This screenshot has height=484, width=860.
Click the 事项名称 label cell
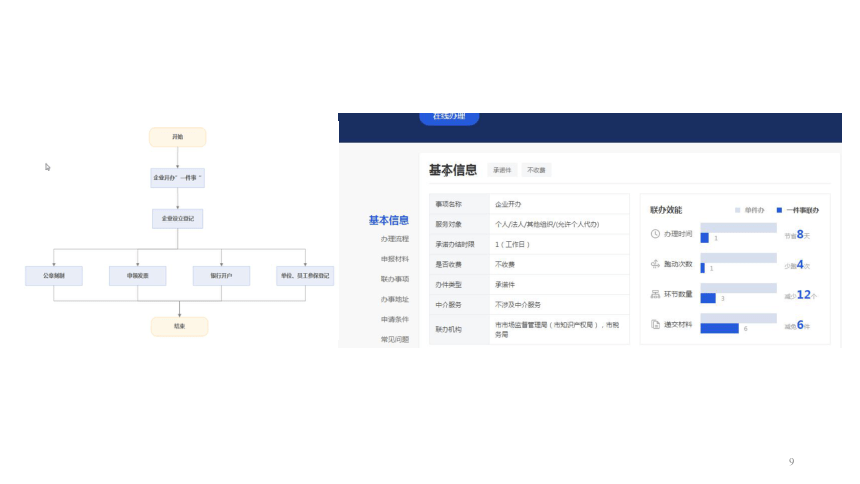[460, 204]
